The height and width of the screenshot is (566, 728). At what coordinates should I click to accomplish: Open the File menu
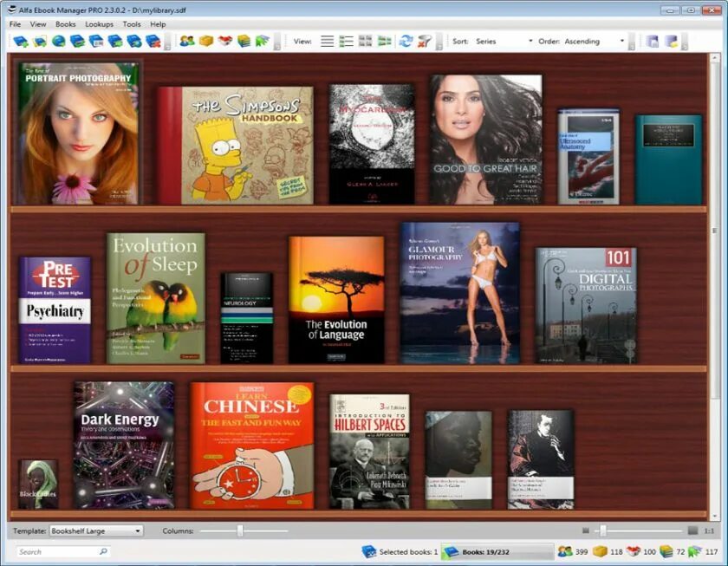point(15,24)
